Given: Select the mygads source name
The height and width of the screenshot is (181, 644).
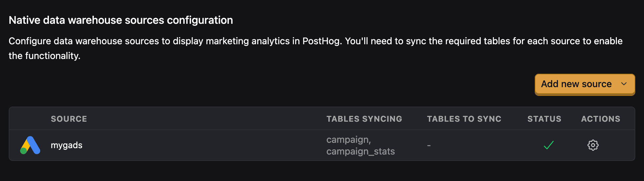Looking at the screenshot, I should pos(67,145).
